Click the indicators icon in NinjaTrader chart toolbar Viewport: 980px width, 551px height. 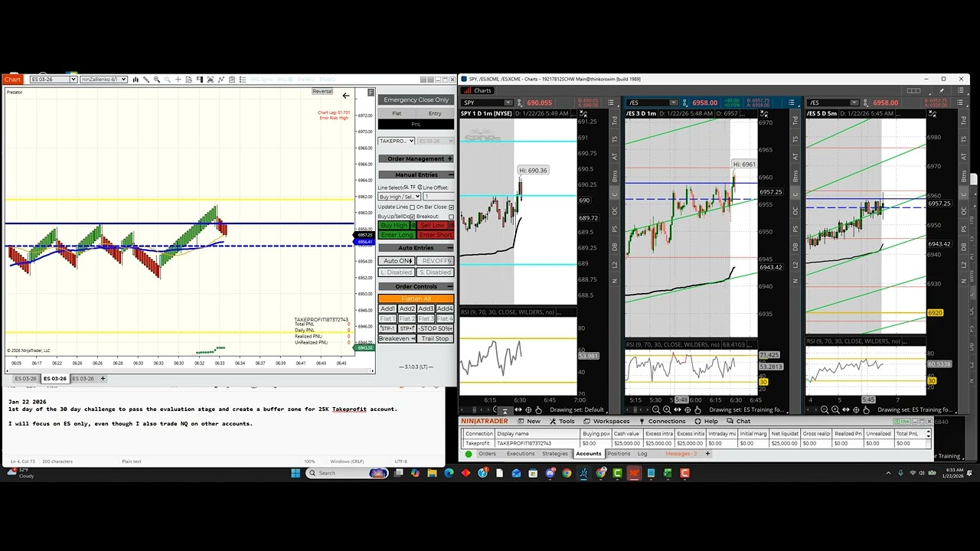[x=221, y=79]
